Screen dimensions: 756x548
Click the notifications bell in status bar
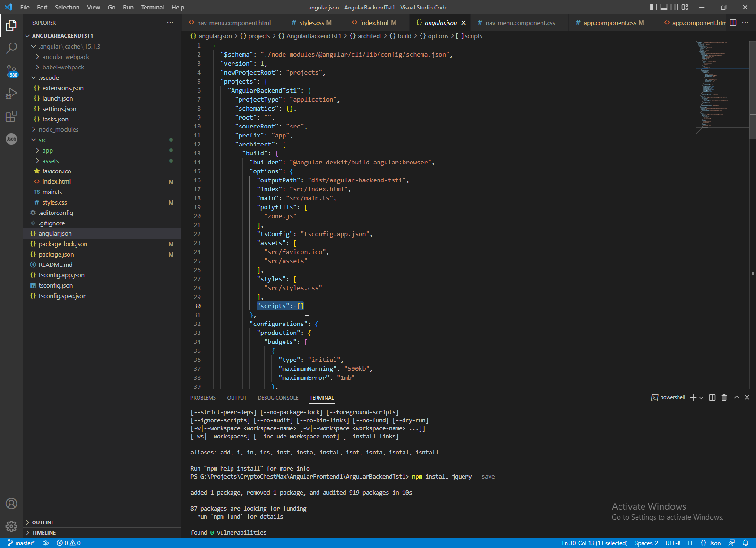pos(746,543)
